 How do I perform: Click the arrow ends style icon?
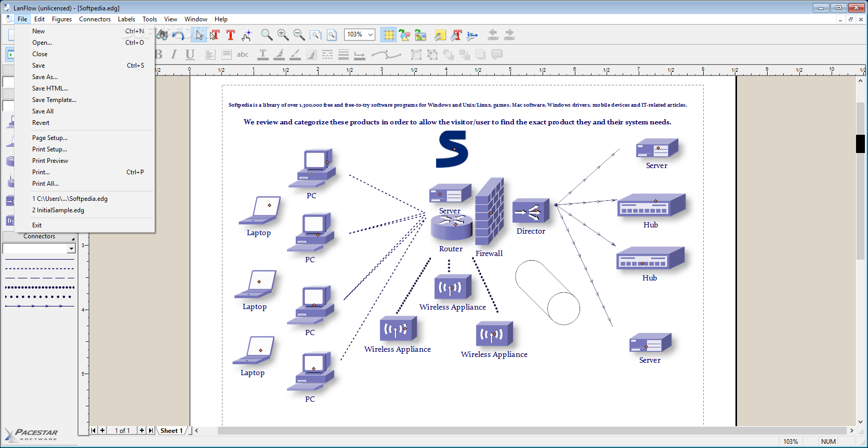pos(360,54)
